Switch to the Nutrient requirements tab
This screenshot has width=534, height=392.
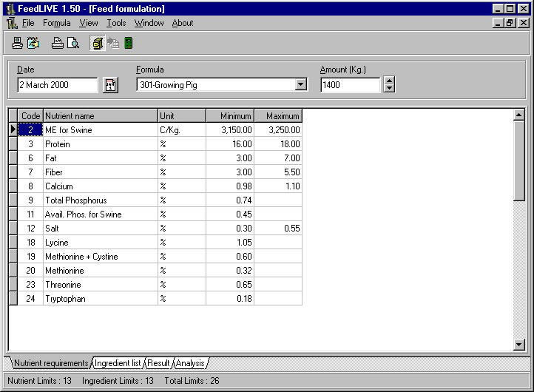click(51, 363)
